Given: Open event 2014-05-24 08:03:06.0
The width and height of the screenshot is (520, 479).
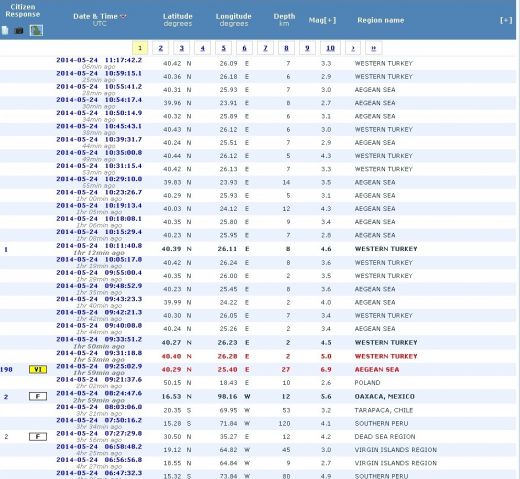Looking at the screenshot, I should coord(99,407).
